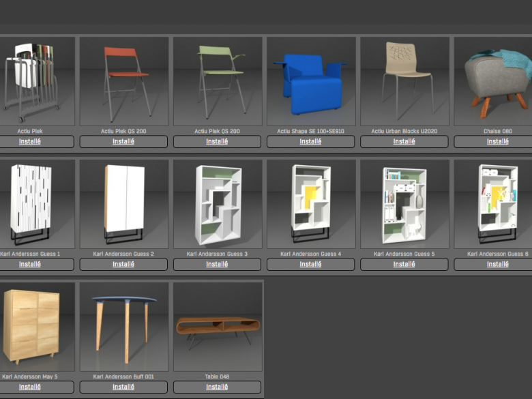Click the "Karl Andersson Guess 1" label
Viewport: 532px width, 399px height.
point(30,254)
